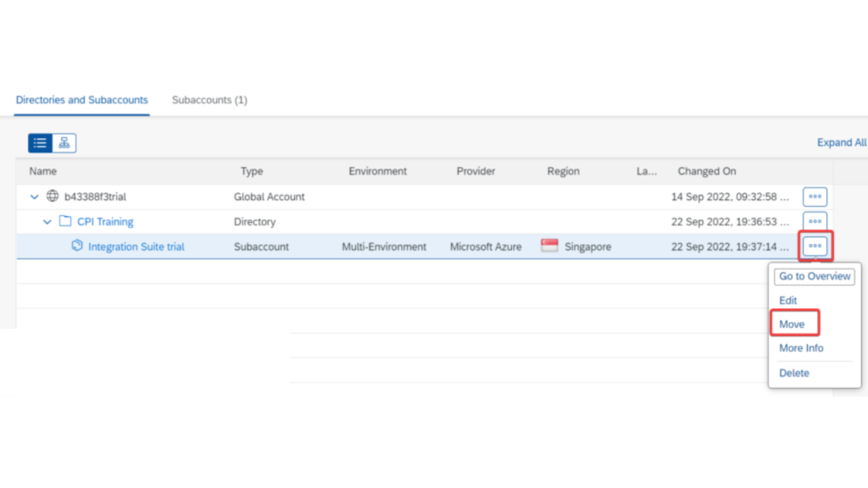Screen dimensions: 868x488
Task: Select Go to Overview in context menu
Action: pos(815,276)
